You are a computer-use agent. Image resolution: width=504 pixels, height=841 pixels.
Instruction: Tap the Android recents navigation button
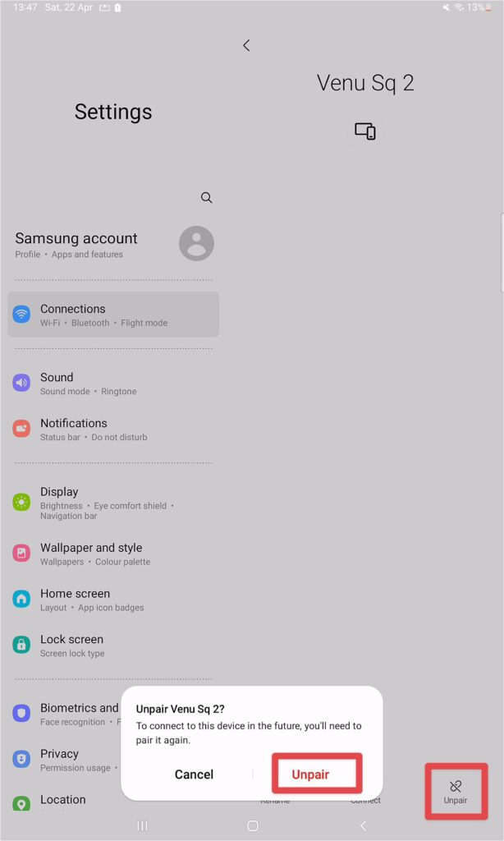[x=142, y=826]
